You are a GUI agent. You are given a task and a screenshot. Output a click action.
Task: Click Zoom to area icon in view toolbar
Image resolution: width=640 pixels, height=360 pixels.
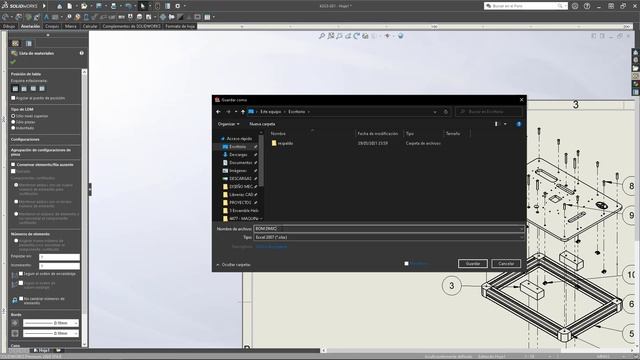click(331, 36)
